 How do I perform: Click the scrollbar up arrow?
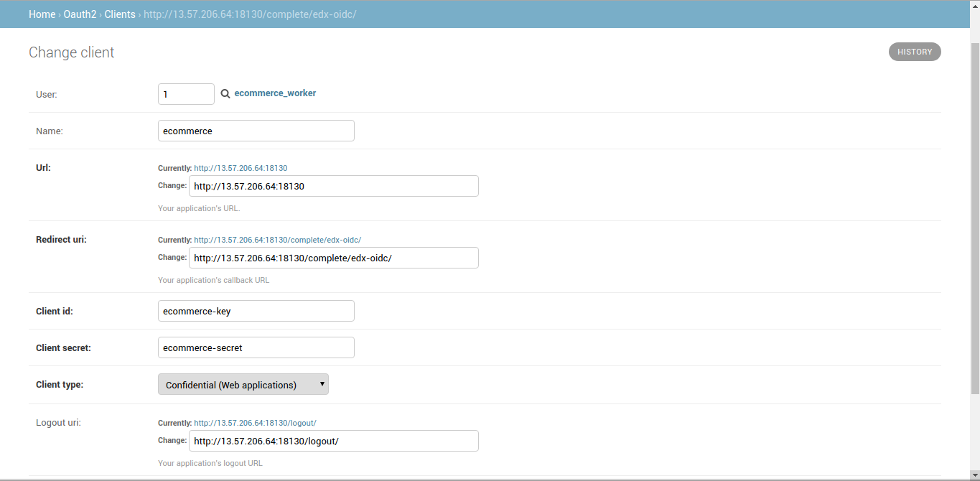point(975,6)
